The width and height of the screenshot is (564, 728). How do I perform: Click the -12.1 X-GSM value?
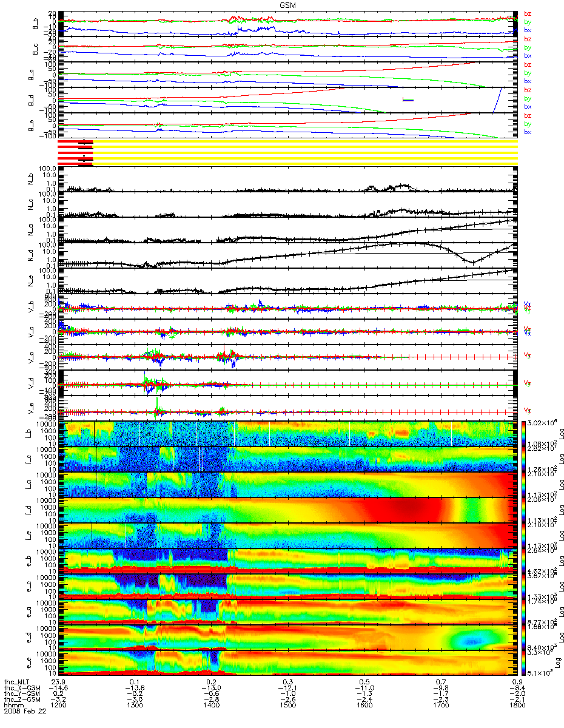point(287,688)
